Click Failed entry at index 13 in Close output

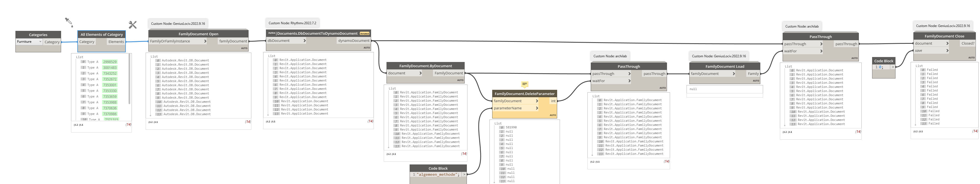click(933, 123)
